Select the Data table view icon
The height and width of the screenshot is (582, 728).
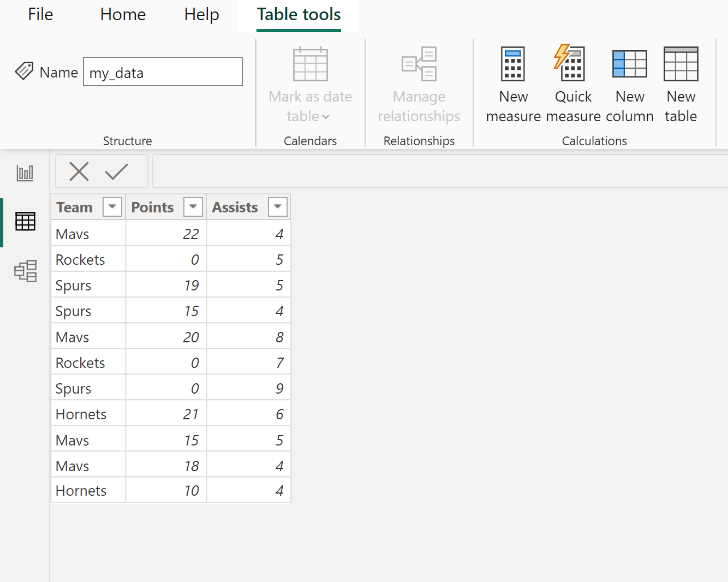point(25,222)
